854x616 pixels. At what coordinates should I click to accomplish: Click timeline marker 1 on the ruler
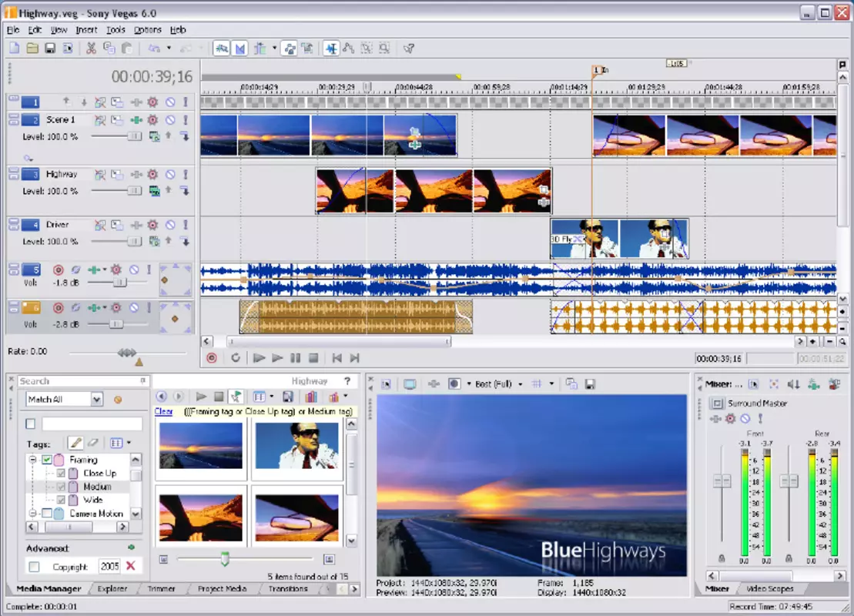(596, 70)
